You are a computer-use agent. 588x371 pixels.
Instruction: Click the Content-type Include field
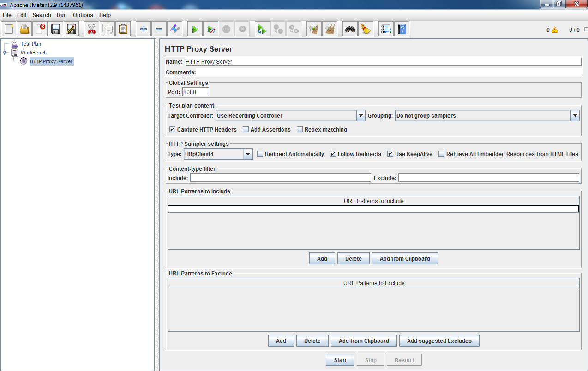click(x=281, y=178)
